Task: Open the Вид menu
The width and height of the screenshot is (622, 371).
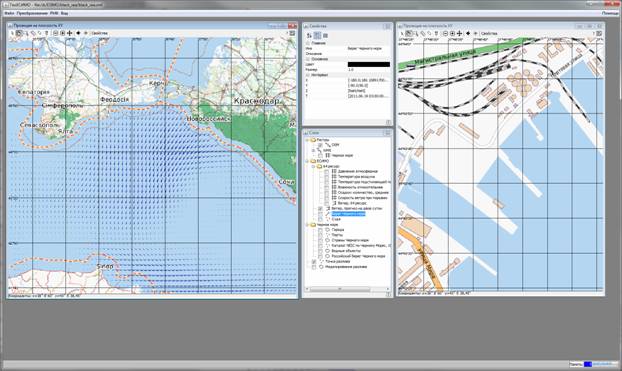Action: click(x=65, y=13)
